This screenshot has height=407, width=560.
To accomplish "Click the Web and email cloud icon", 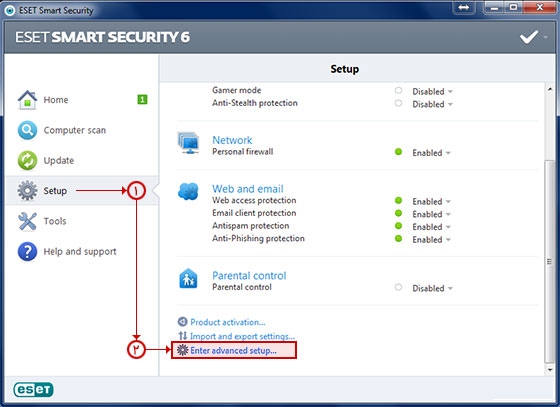I will (188, 191).
